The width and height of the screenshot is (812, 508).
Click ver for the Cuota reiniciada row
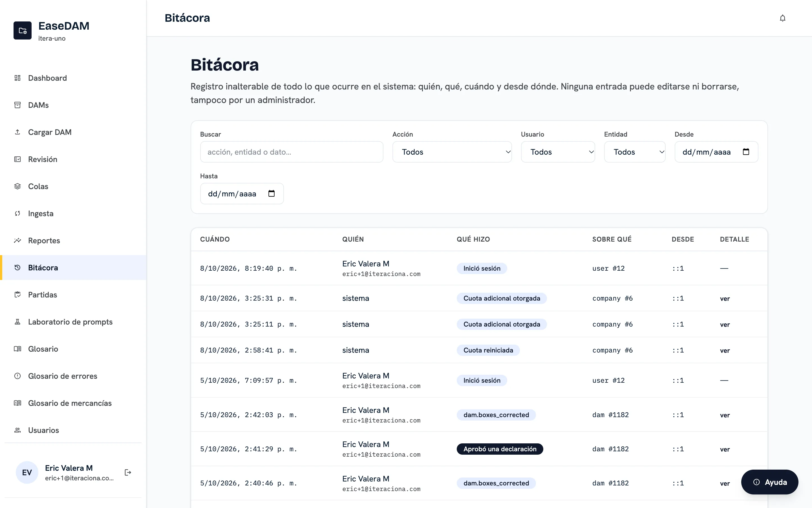click(725, 351)
